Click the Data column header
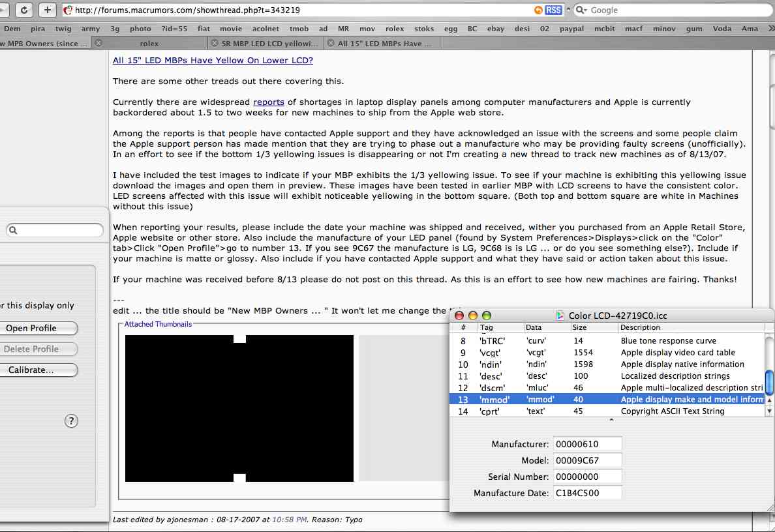Screen dimensions: 775x532 (x=546, y=327)
